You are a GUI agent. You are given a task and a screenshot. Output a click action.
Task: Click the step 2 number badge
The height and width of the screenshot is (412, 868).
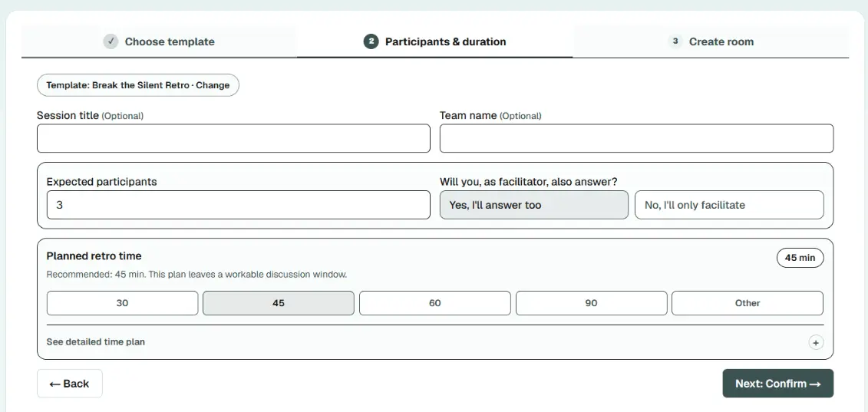click(371, 41)
